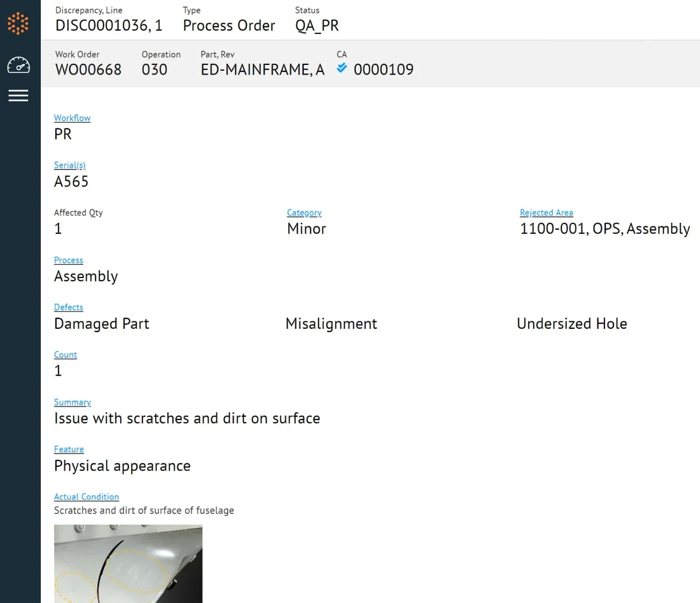Image resolution: width=700 pixels, height=603 pixels.
Task: Open the Serial(s) link
Action: click(70, 165)
